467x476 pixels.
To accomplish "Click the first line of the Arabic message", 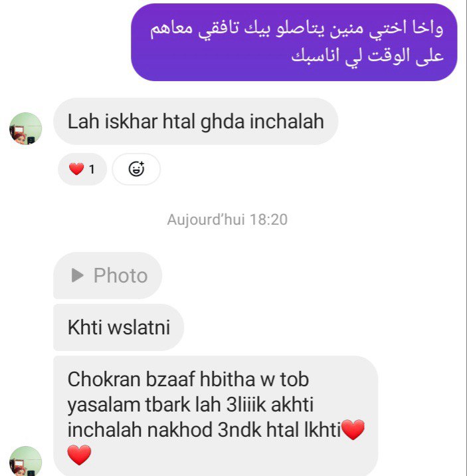I will [x=296, y=29].
